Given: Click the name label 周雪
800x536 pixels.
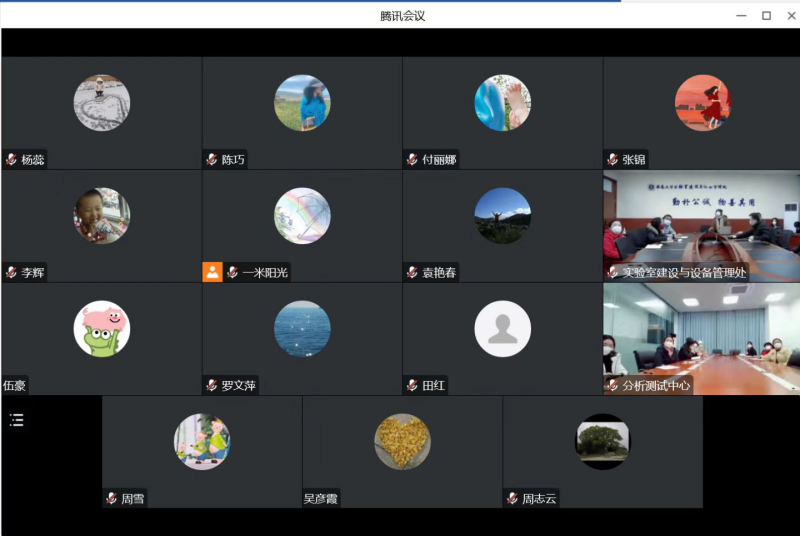Looking at the screenshot, I should tap(133, 499).
